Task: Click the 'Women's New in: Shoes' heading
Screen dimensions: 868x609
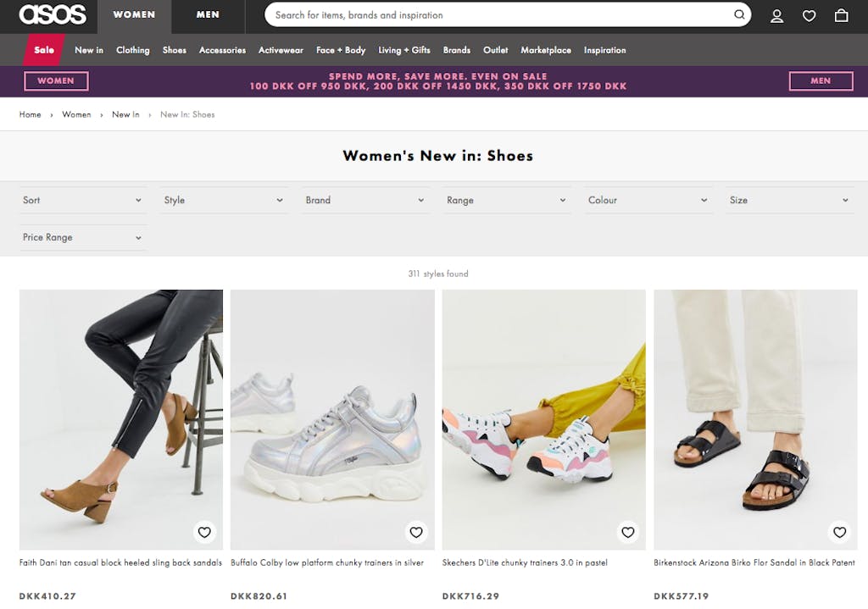Action: click(438, 156)
